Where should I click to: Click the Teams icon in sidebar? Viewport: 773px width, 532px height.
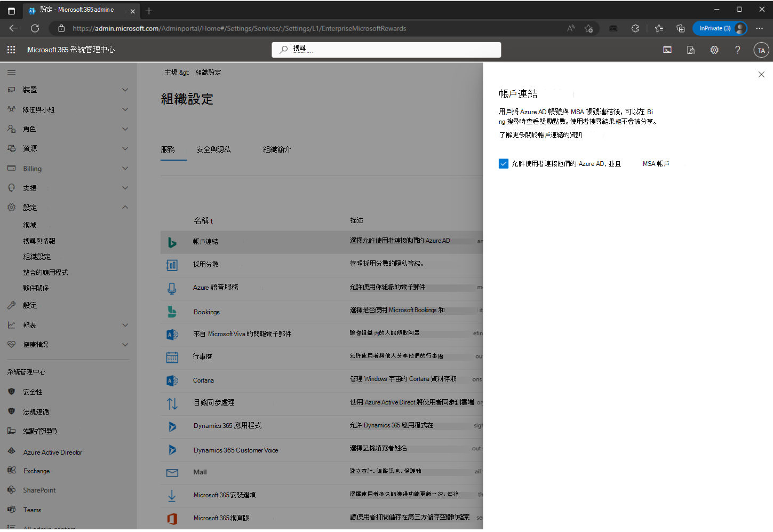tap(12, 510)
